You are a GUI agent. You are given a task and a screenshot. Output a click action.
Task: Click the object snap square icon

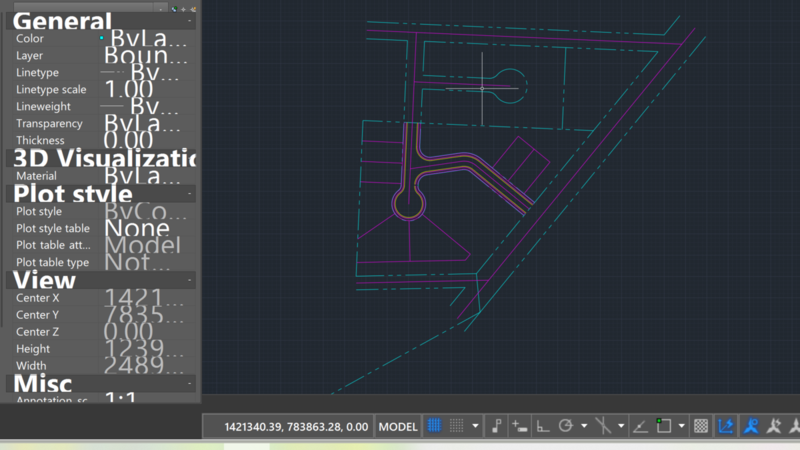(x=663, y=426)
